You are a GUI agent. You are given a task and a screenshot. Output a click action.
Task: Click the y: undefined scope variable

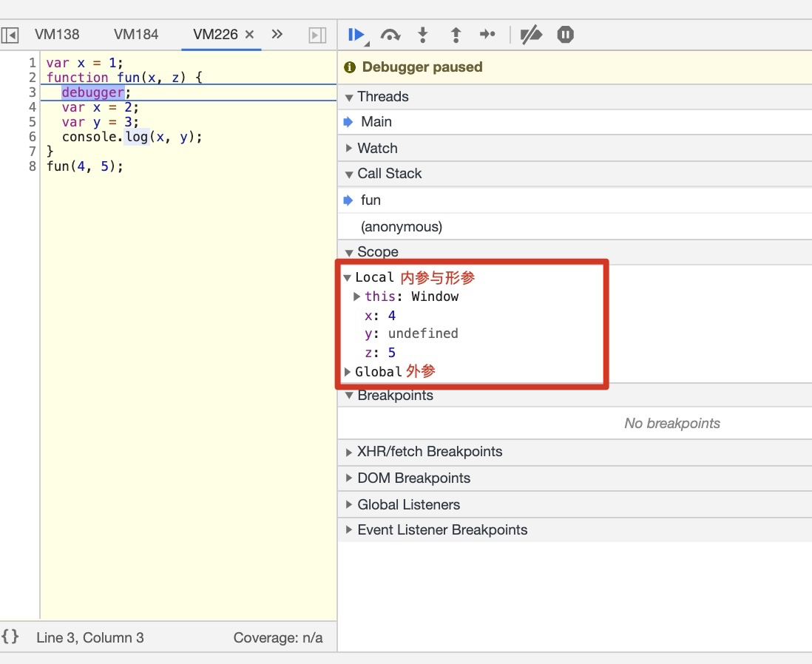pyautogui.click(x=411, y=333)
